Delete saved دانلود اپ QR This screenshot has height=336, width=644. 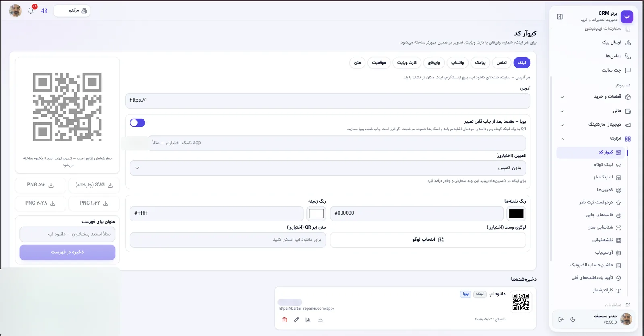pyautogui.click(x=285, y=320)
